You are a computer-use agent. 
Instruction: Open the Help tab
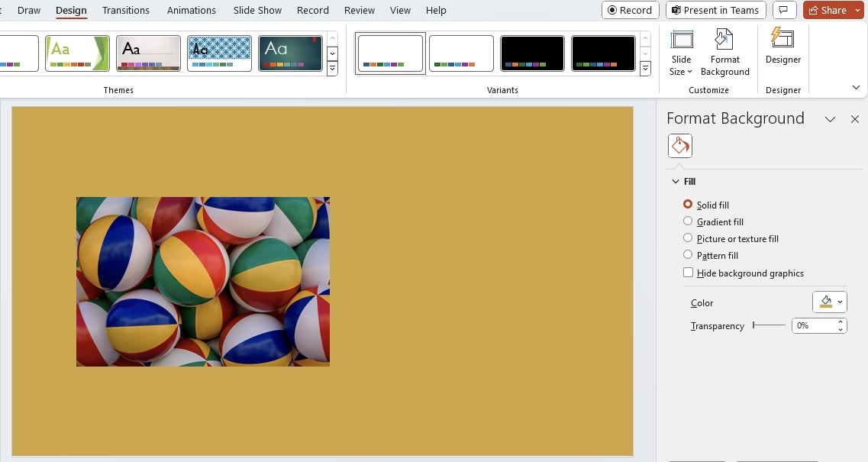click(436, 10)
